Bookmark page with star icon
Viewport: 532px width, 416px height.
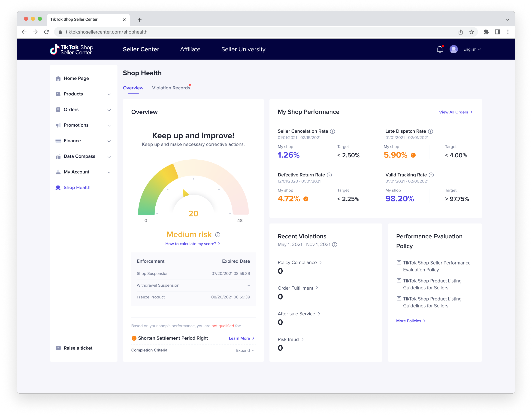[472, 32]
